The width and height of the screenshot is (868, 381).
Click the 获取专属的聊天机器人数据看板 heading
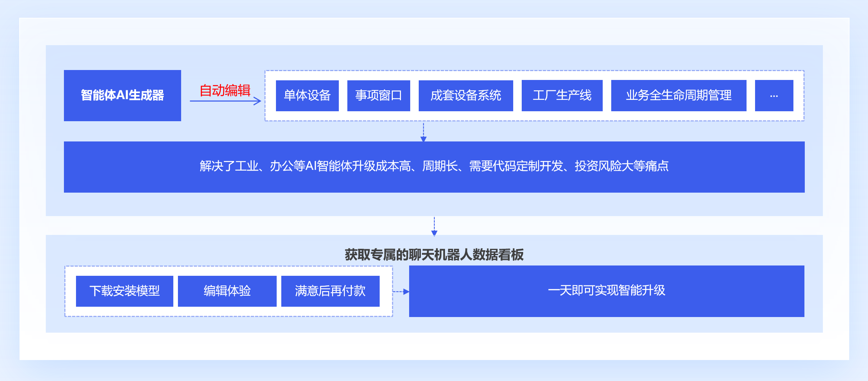coord(434,254)
